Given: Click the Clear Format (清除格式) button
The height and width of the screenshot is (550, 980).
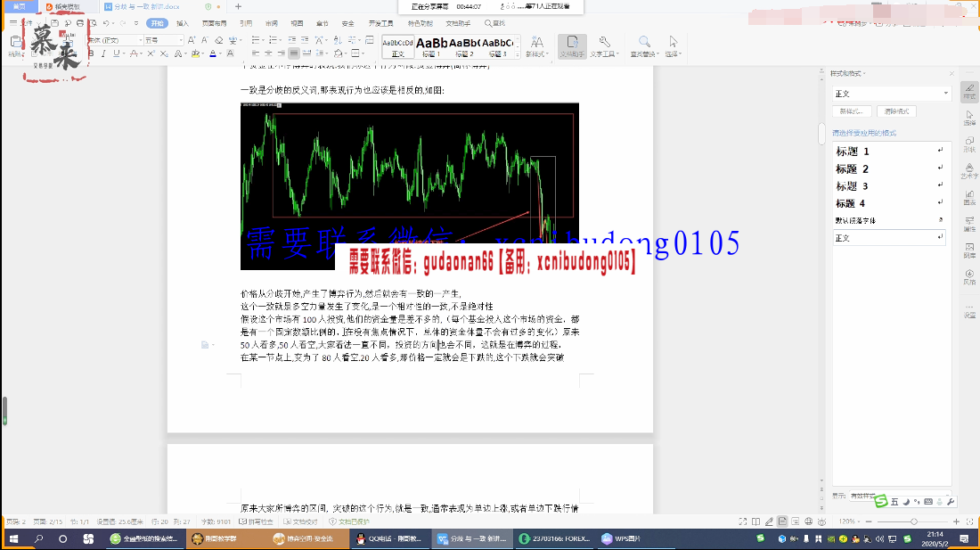Looking at the screenshot, I should [x=897, y=111].
